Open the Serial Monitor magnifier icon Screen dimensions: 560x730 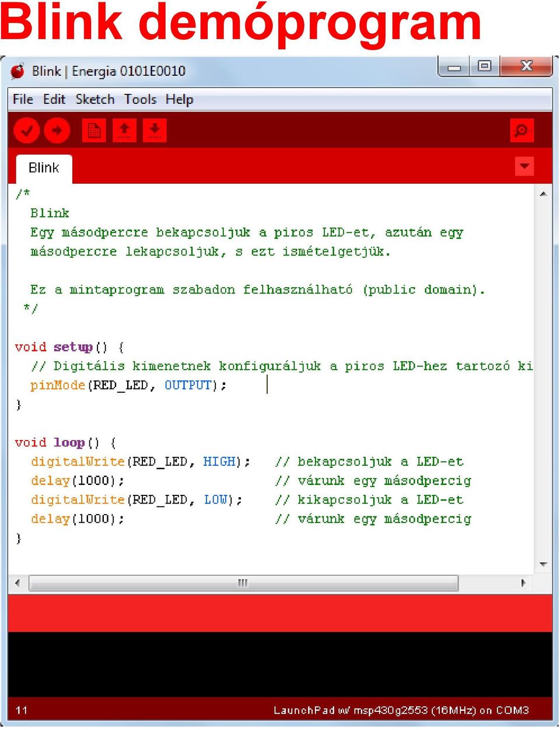[x=521, y=131]
